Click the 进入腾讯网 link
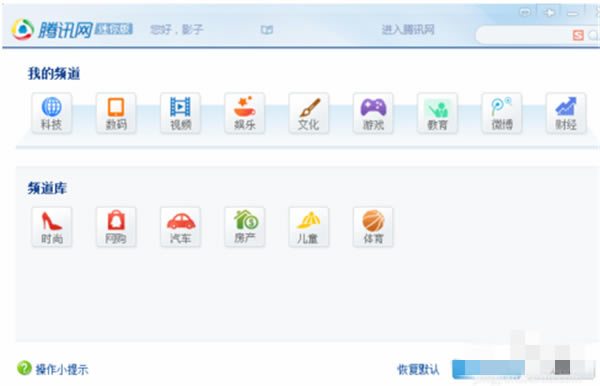 tap(408, 29)
